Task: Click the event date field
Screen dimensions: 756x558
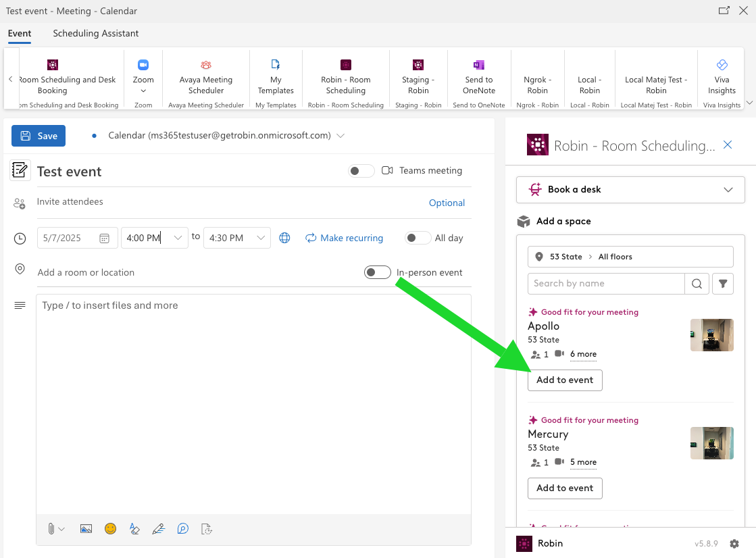Action: 77,238
